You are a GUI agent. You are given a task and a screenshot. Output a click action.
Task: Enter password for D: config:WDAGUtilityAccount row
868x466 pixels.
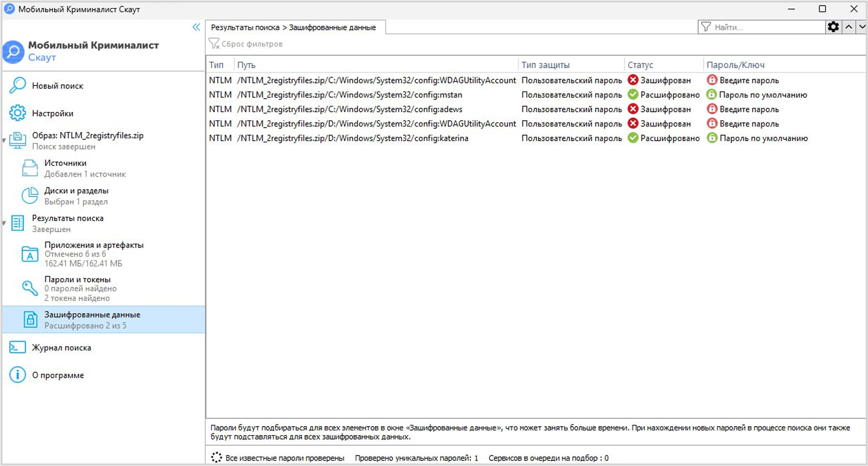pos(750,124)
